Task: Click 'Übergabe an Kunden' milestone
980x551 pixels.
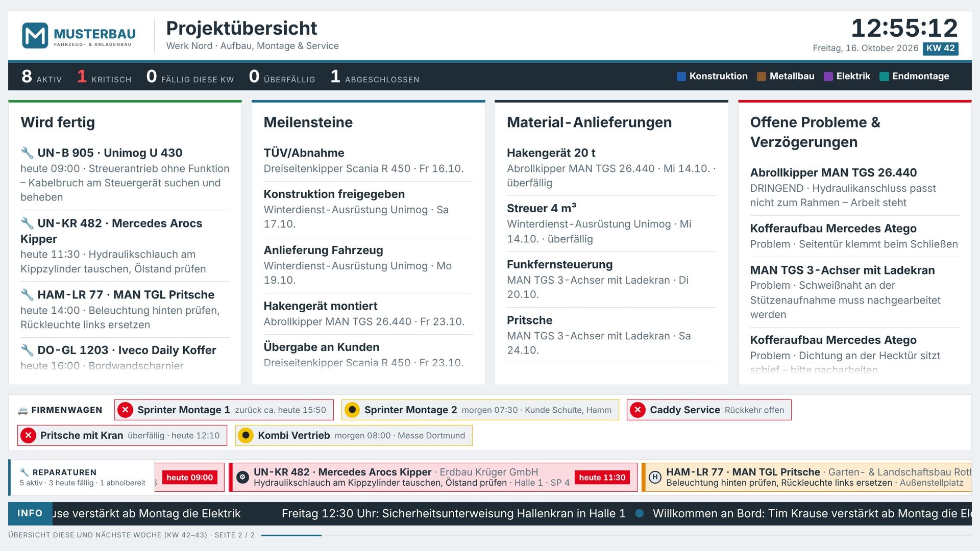Action: coord(368,355)
